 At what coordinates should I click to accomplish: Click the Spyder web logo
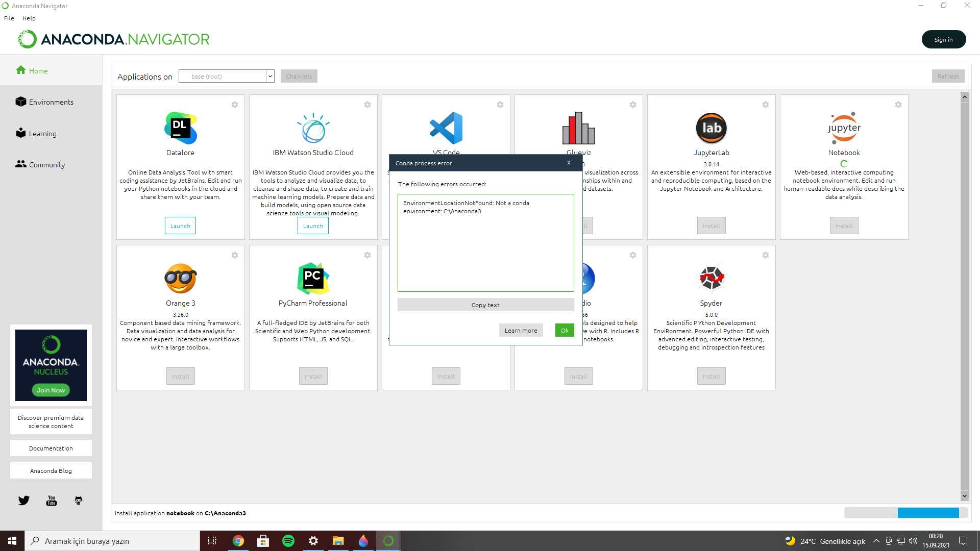tap(712, 279)
